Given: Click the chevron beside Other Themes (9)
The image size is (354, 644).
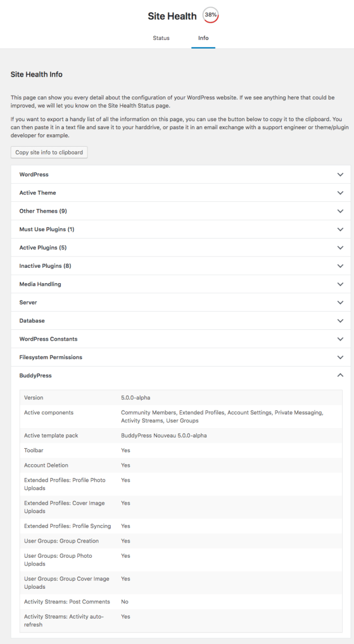Looking at the screenshot, I should pyautogui.click(x=340, y=211).
